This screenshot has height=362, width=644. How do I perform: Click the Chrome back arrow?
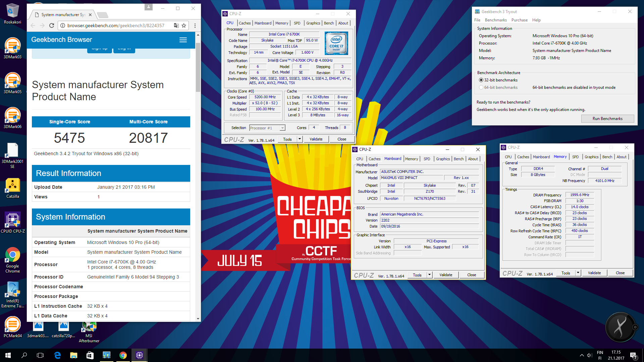coord(33,25)
